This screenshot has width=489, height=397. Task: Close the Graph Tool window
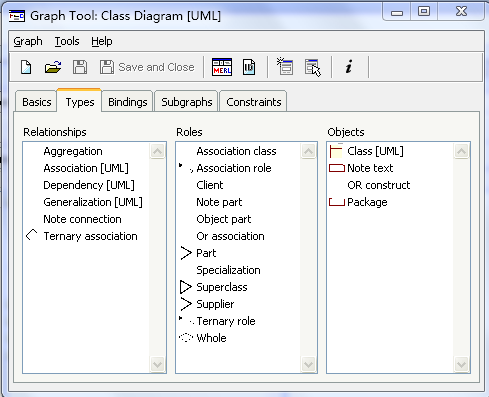[461, 12]
